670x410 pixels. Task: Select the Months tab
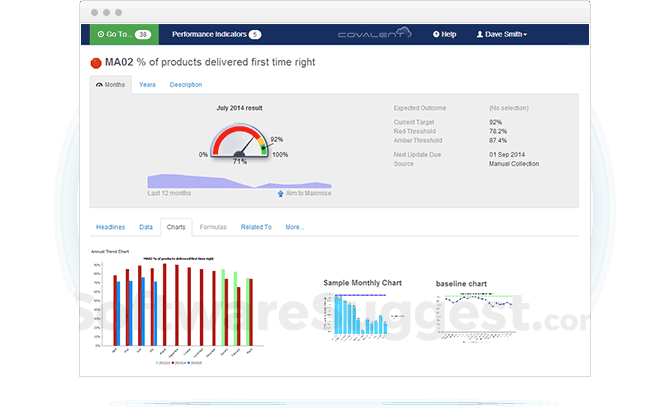pos(111,85)
